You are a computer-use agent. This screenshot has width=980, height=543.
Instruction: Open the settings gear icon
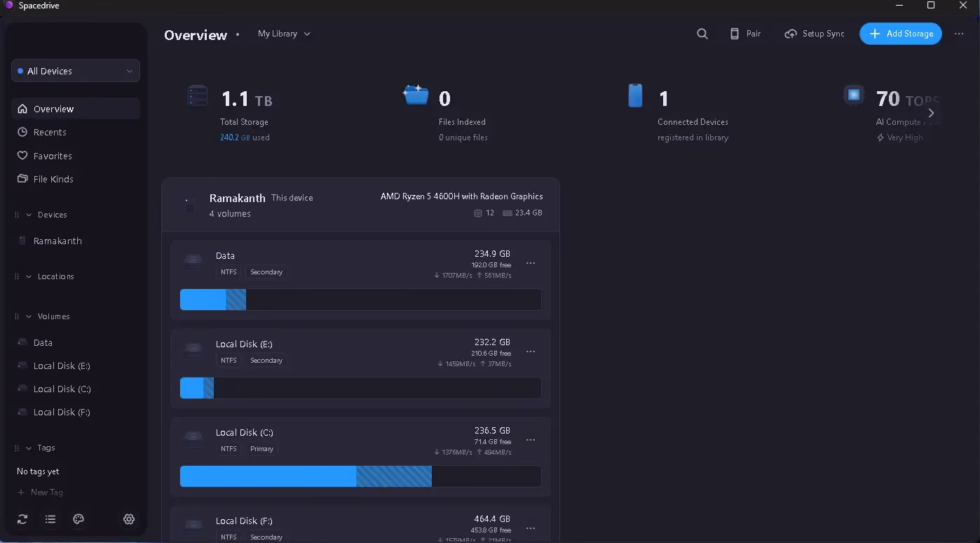click(x=129, y=519)
